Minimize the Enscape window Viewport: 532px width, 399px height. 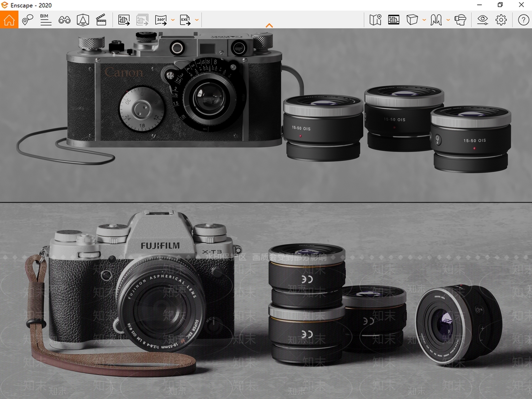click(x=479, y=5)
